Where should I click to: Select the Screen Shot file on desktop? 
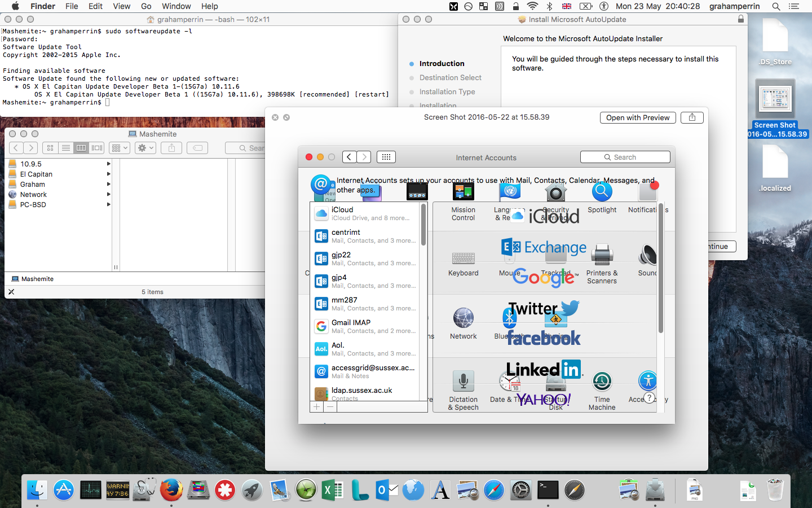pos(776,109)
